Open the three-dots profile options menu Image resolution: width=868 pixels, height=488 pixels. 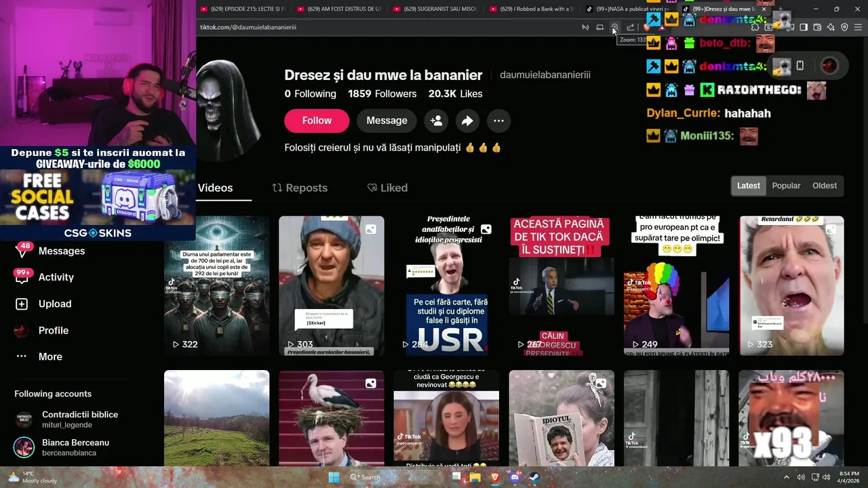coord(498,121)
